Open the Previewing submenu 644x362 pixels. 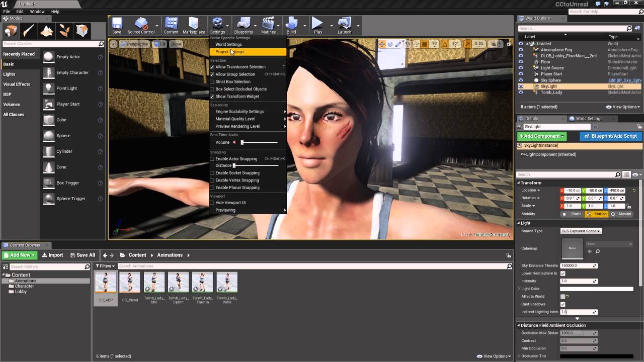point(248,210)
